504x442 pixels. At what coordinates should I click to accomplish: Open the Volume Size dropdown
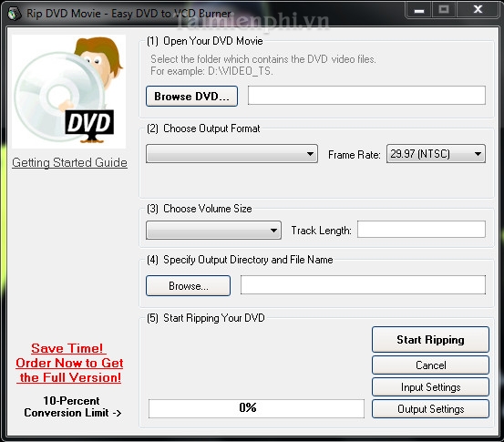[x=213, y=231]
